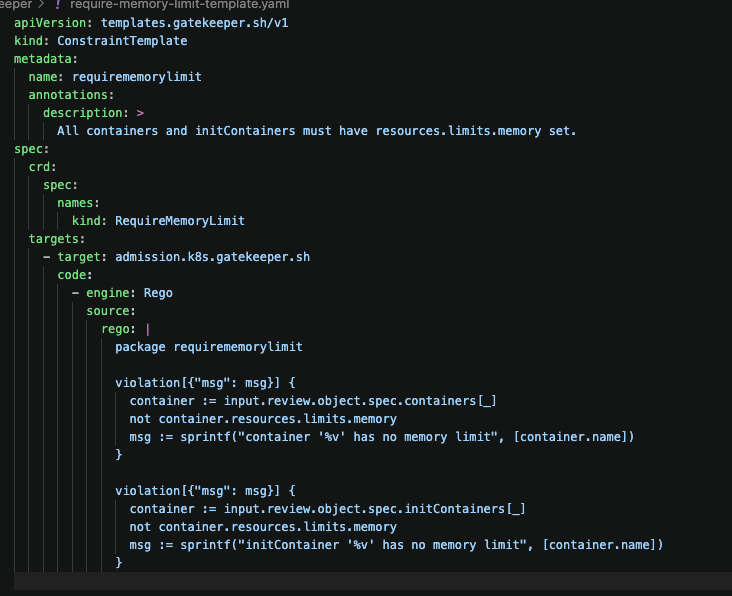The width and height of the screenshot is (732, 596).
Task: Click the YAML file icon in breadcrumb
Action: tap(58, 5)
